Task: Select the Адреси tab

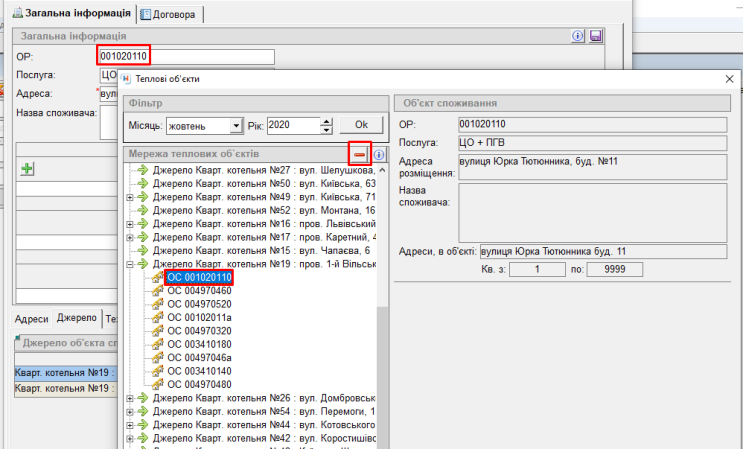Action: pos(31,318)
